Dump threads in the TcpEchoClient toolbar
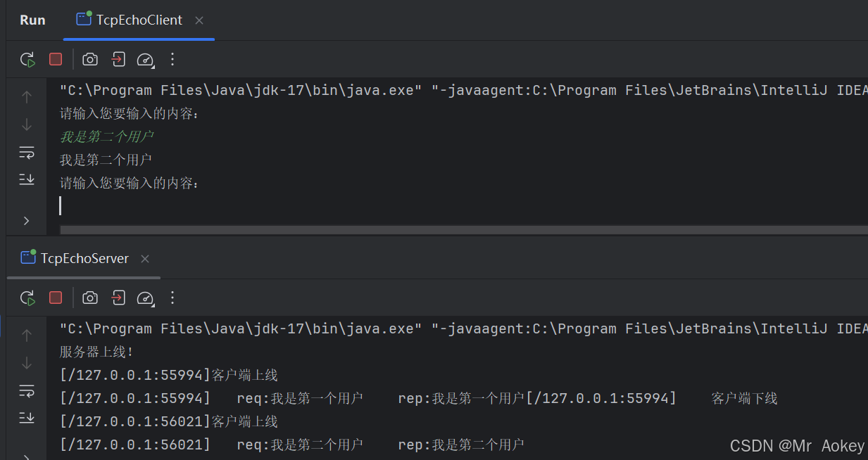This screenshot has height=460, width=868. point(90,60)
